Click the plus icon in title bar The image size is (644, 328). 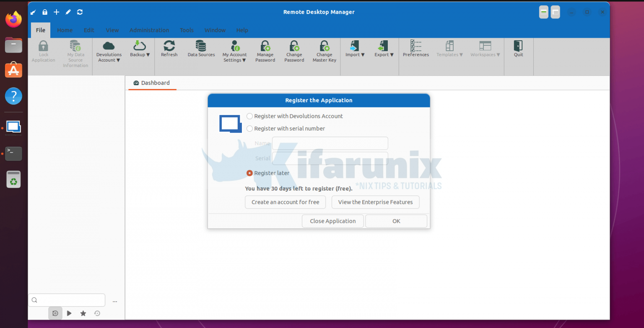coord(57,12)
